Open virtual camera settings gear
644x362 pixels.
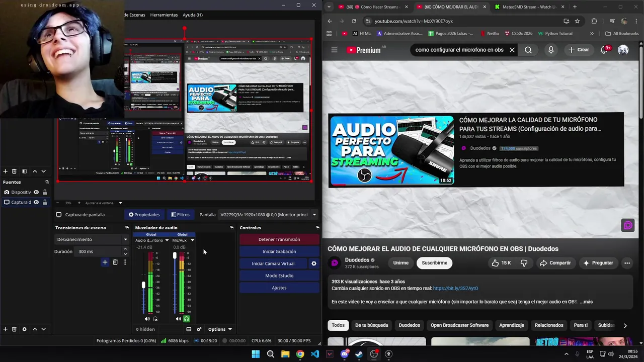click(x=314, y=263)
